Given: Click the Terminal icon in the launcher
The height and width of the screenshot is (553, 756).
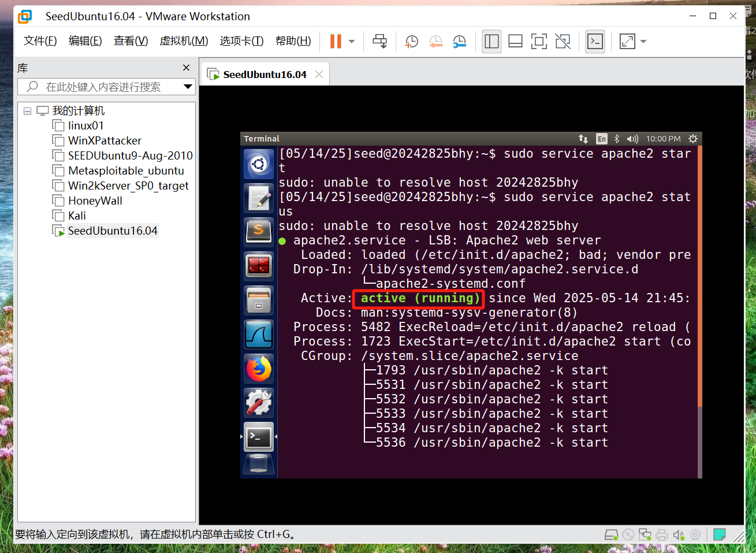Looking at the screenshot, I should click(x=259, y=437).
